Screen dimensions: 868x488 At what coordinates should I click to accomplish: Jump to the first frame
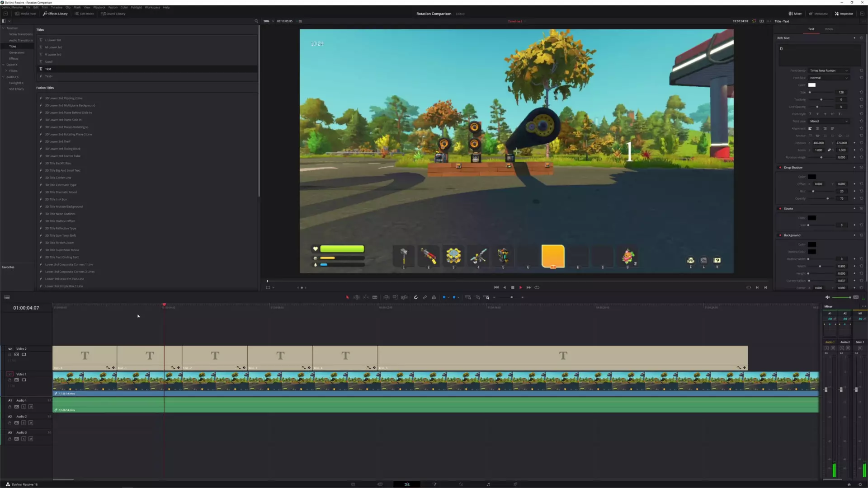(x=496, y=287)
